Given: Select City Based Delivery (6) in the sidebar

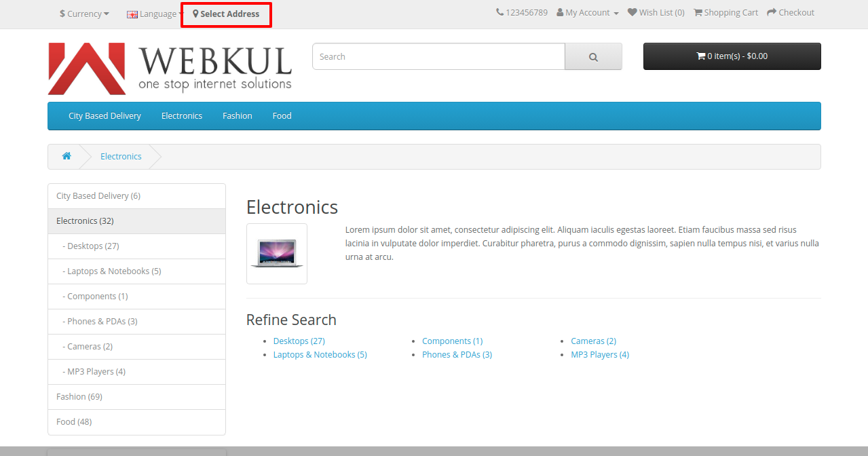Looking at the screenshot, I should [x=136, y=196].
